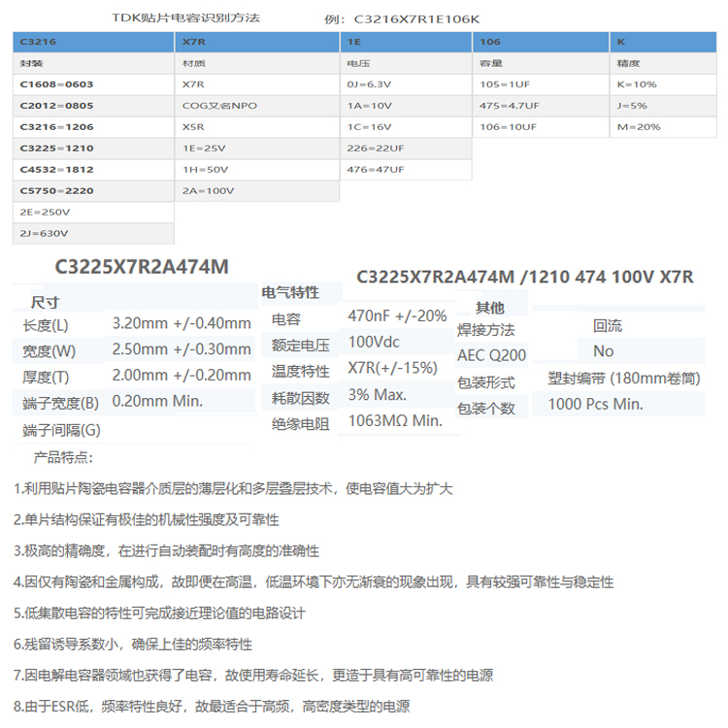728x728 pixels.
Task: Click the 476=47UF cell
Action: (x=406, y=170)
